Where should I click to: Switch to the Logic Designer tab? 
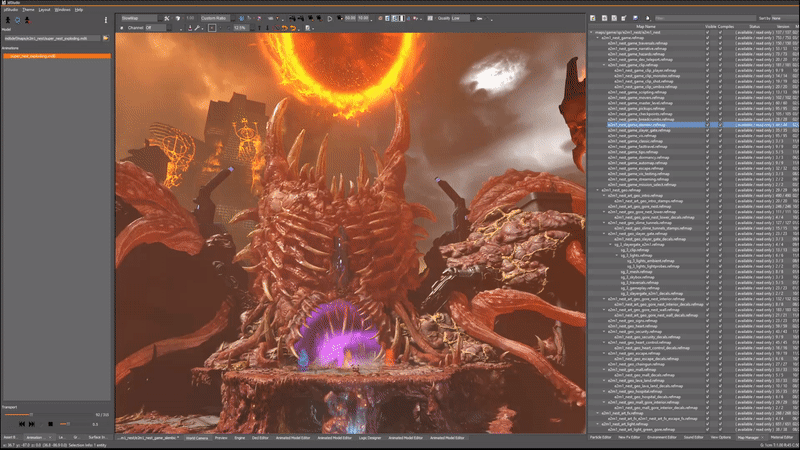(x=369, y=438)
